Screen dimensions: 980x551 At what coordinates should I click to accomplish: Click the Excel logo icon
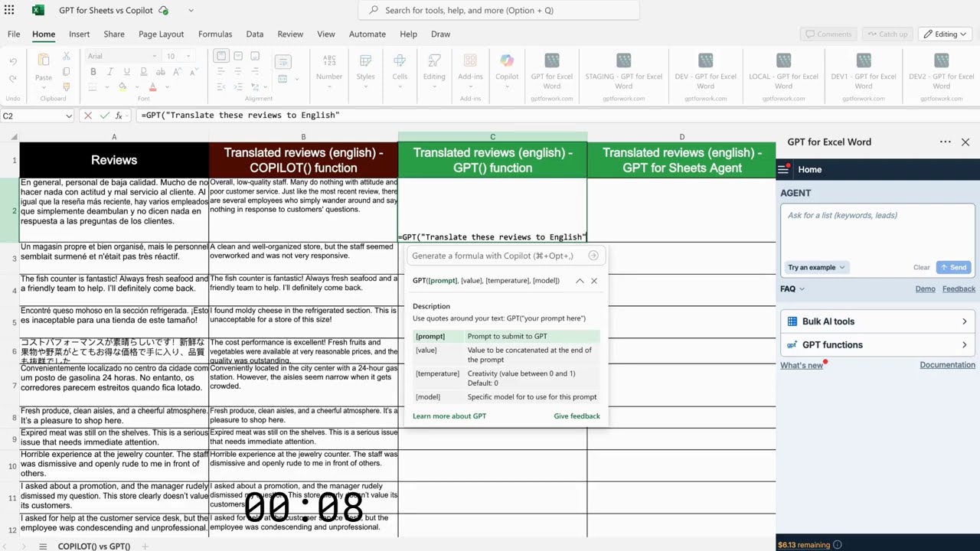(x=38, y=11)
